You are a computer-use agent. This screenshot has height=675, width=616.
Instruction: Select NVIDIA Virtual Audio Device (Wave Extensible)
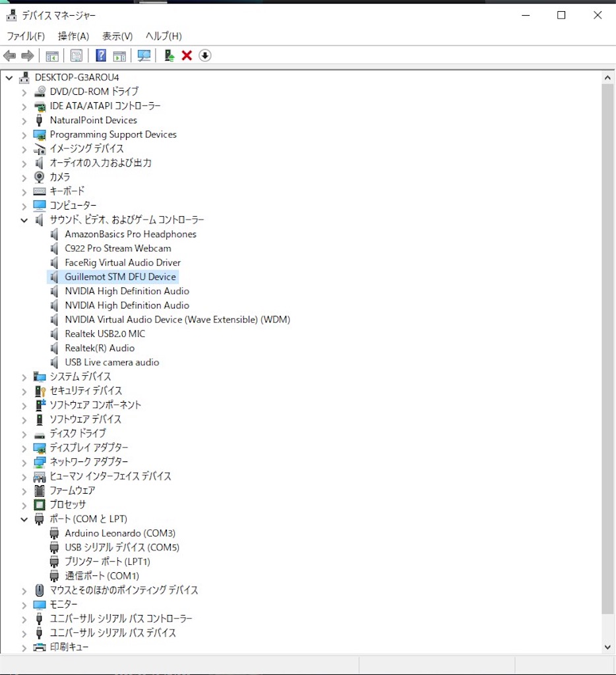(177, 320)
